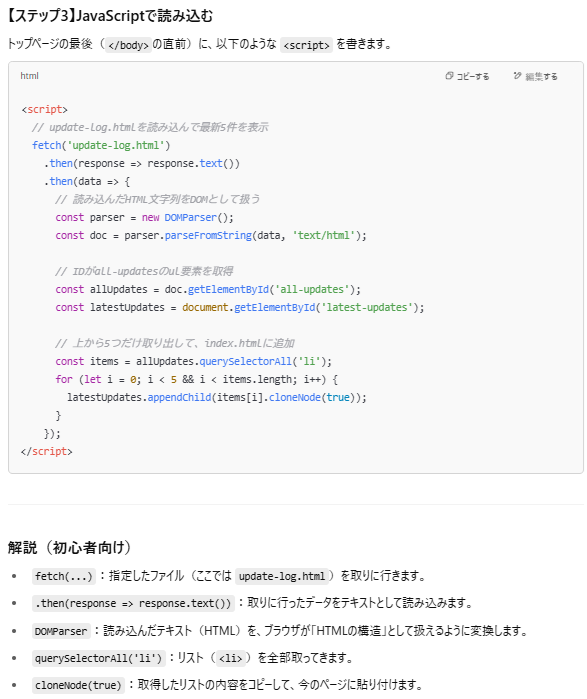Click the latestUpdates.appendChild code line
The image size is (587, 699).
tap(217, 398)
